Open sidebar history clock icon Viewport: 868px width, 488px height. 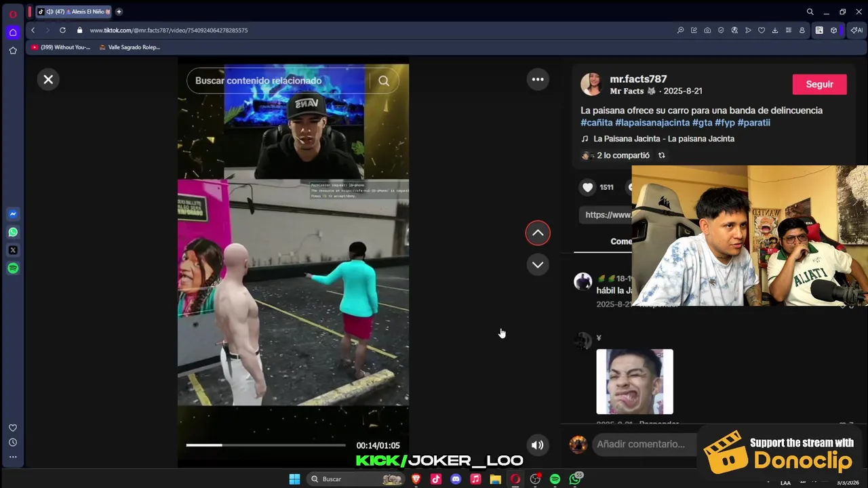click(13, 443)
